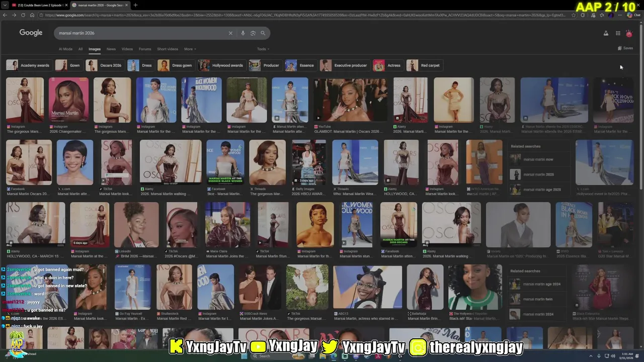Open related search marsai martin 2024
The height and width of the screenshot is (362, 644).
coord(538,314)
